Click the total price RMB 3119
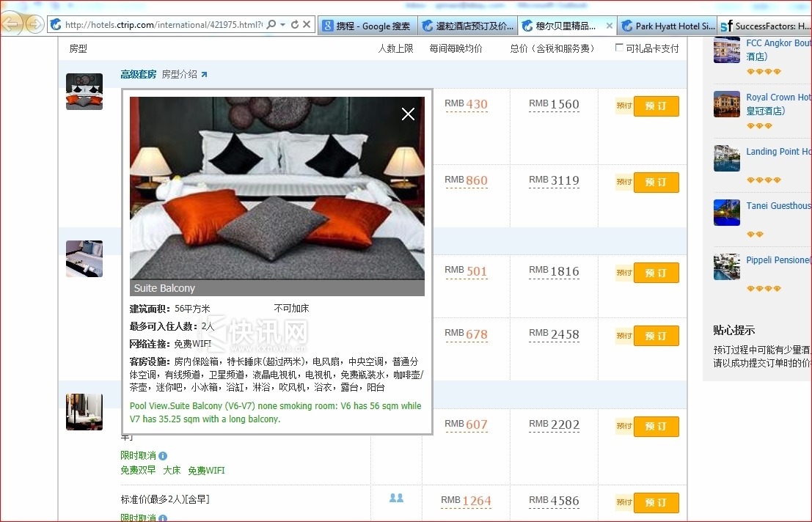This screenshot has width=812, height=522. click(x=554, y=180)
